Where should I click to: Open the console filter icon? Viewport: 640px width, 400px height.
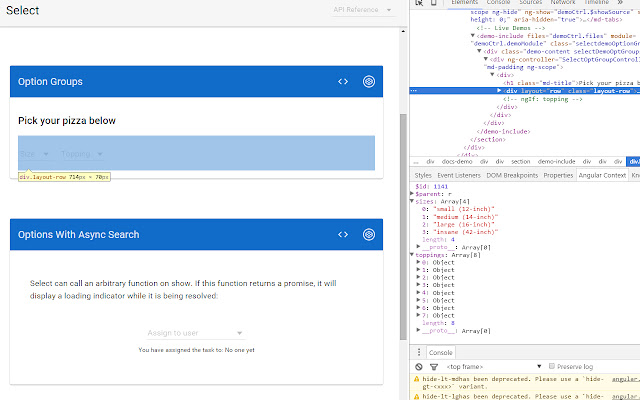tap(432, 367)
